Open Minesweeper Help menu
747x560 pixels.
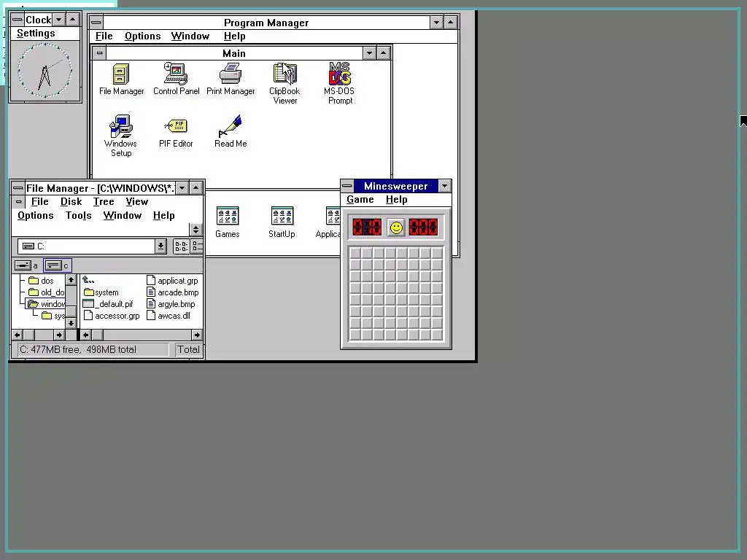396,200
